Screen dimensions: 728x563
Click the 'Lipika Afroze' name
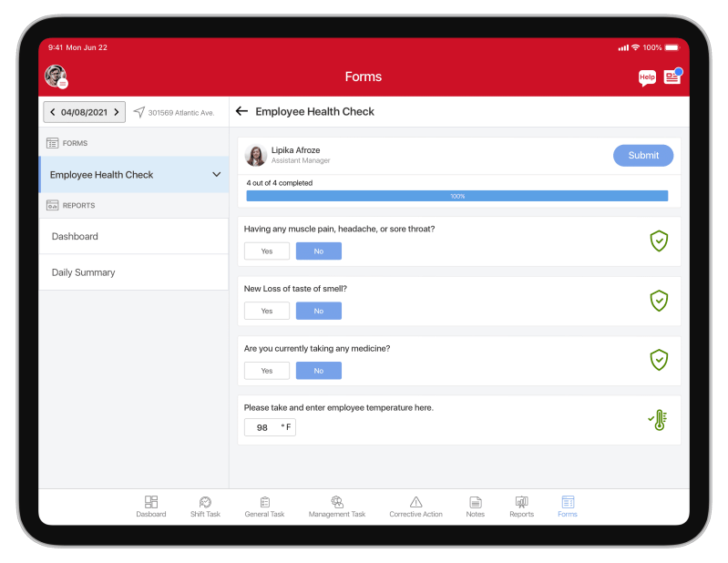coord(296,150)
